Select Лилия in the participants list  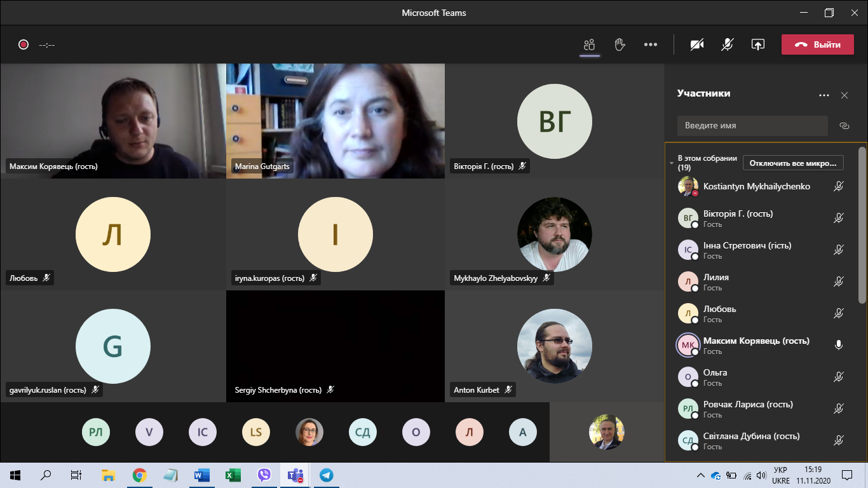coord(761,282)
